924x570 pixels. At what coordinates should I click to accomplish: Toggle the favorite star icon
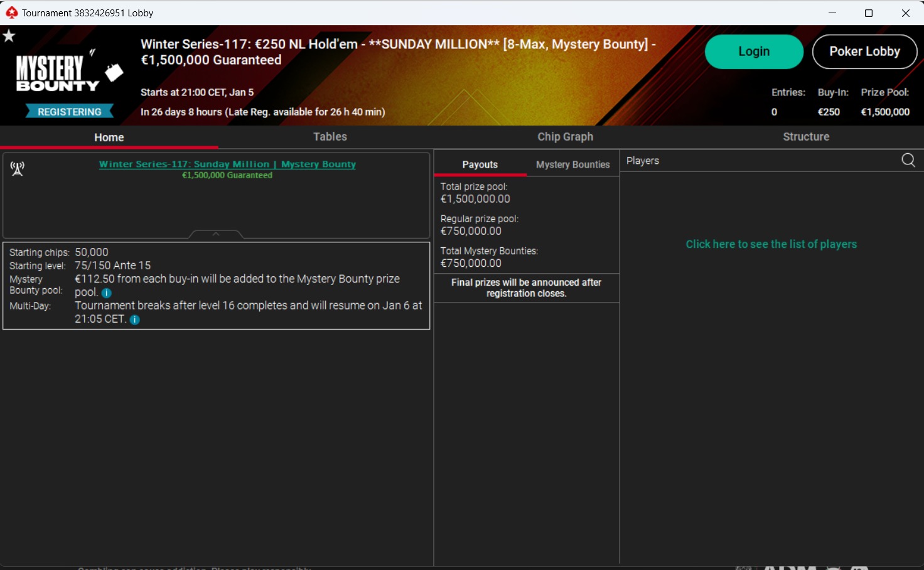click(9, 36)
